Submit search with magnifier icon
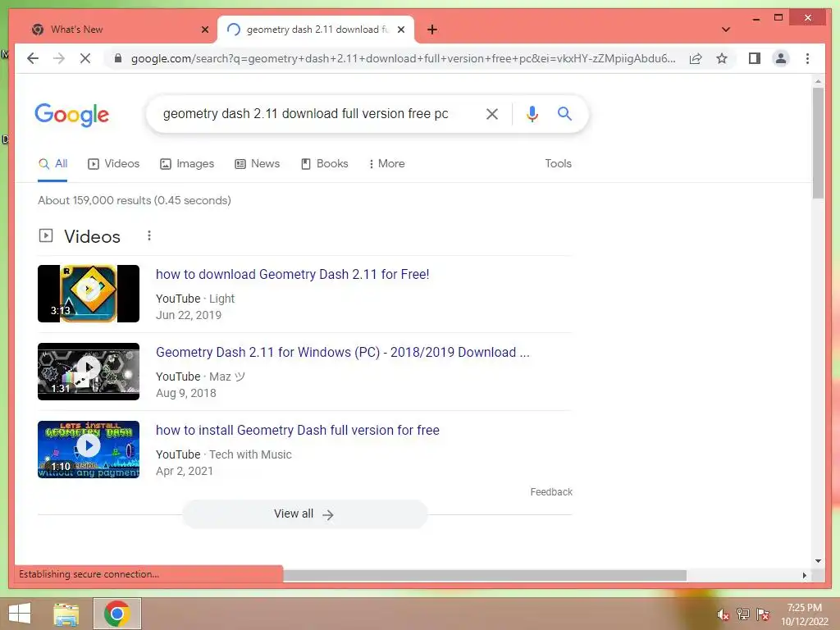840x630 pixels. 564,113
